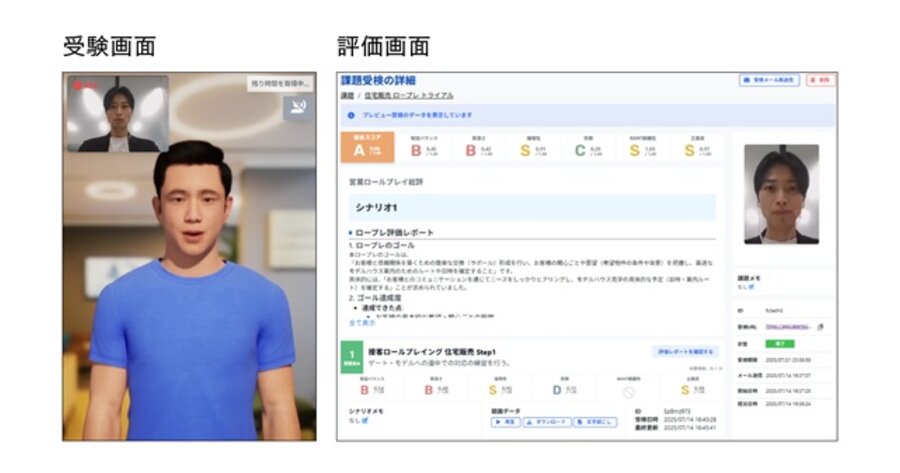
Task: Click the info icon in the preview notice banner
Action: coord(351,115)
